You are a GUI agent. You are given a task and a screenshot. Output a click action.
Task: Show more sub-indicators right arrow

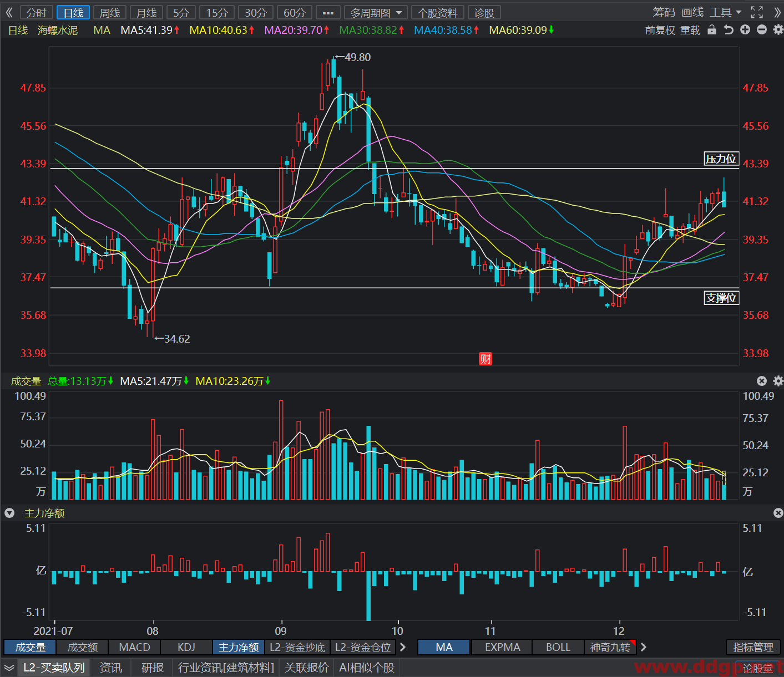point(403,647)
